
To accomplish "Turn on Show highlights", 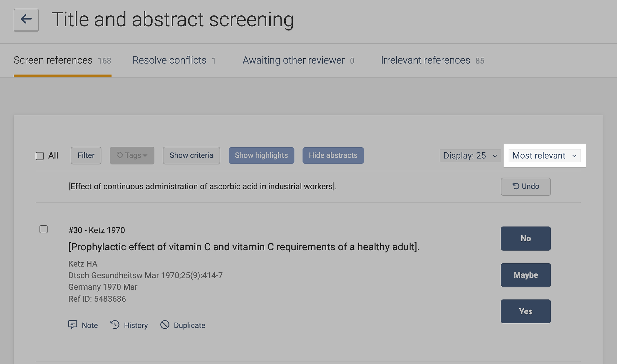I will click(261, 155).
